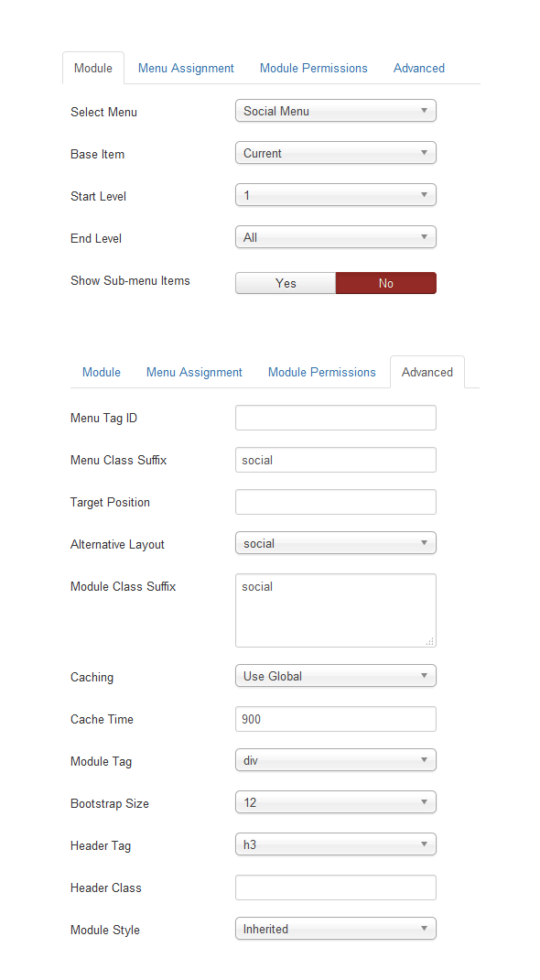Screen dimensions: 540x980
Task: Expand the Caching dropdown
Action: click(x=336, y=676)
